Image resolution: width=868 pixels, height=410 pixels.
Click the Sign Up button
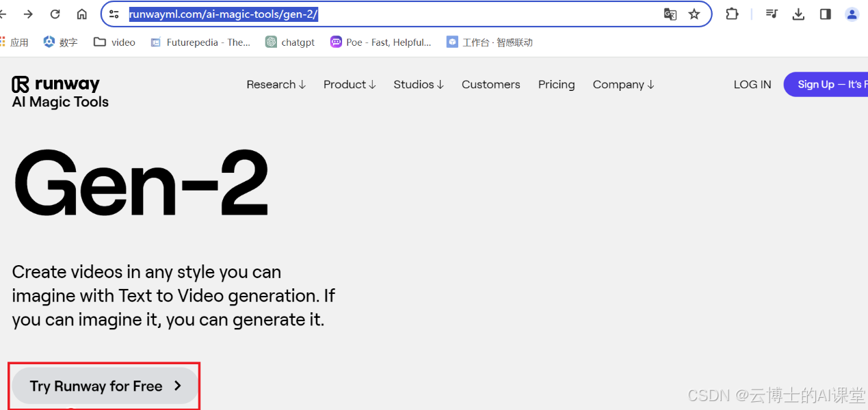click(826, 85)
